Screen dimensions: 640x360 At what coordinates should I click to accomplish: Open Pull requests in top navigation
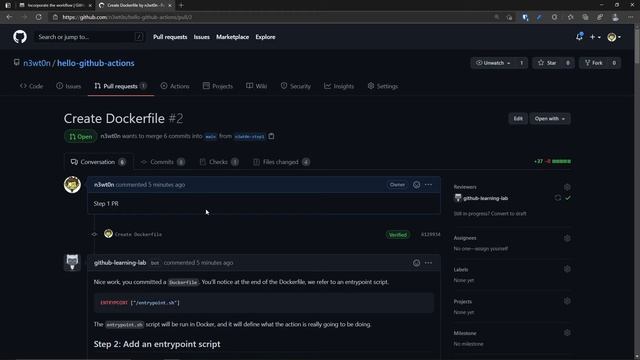click(x=170, y=37)
